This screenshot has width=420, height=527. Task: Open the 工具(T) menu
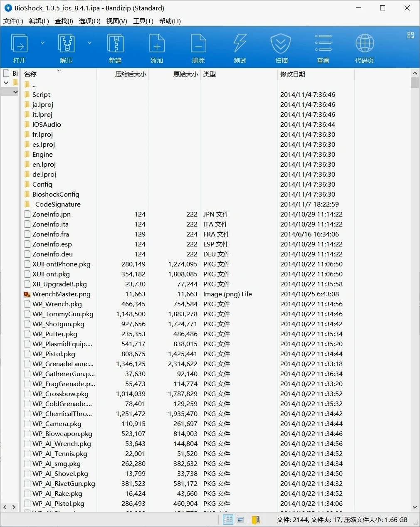tap(143, 21)
